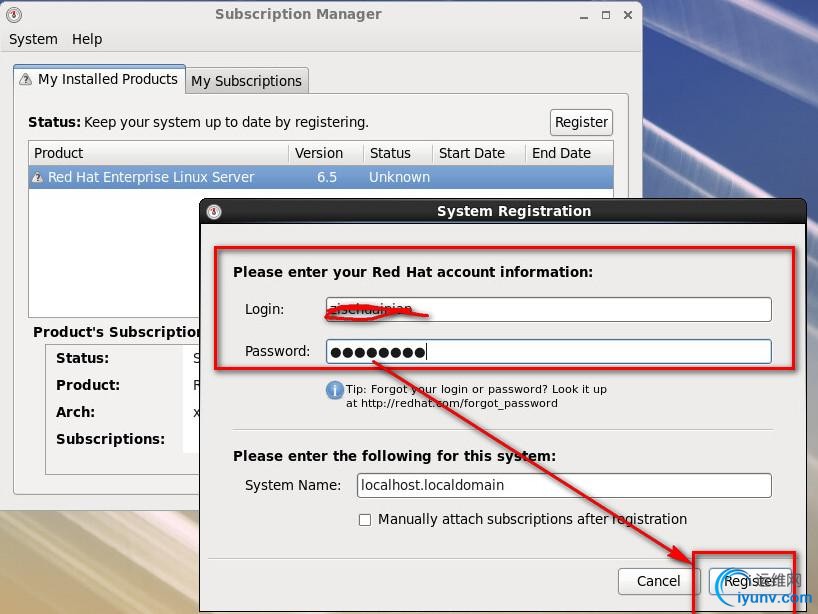Screen dimensions: 818x614
Task: Sort by End Date column header
Action: tap(569, 153)
